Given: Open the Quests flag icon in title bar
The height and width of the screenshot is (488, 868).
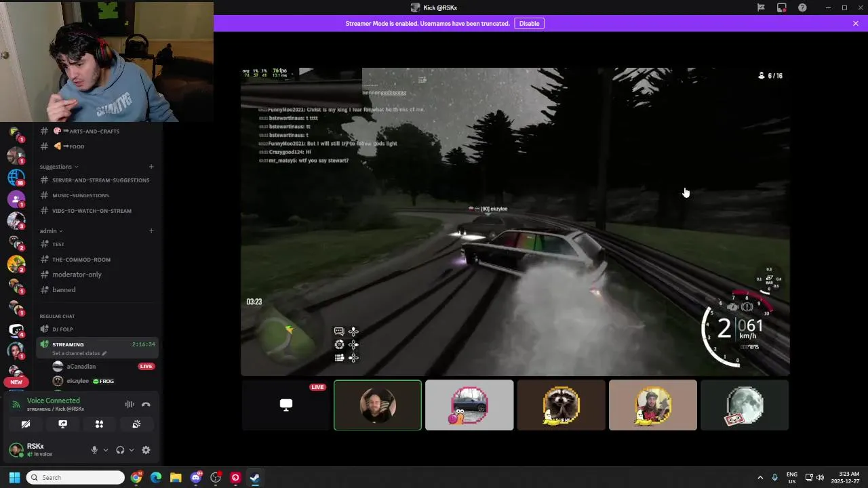Looking at the screenshot, I should pos(761,7).
